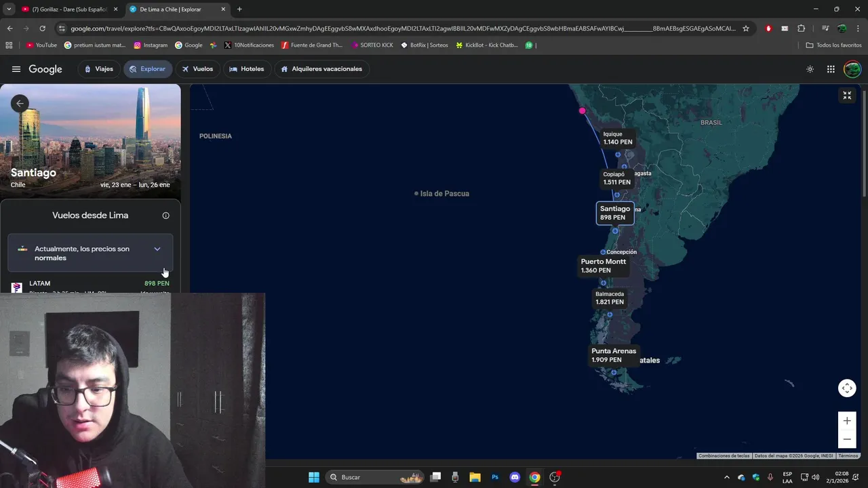
Task: Open a new browser tab
Action: [239, 9]
